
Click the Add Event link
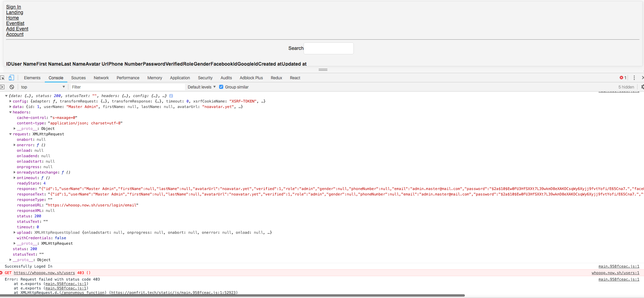click(17, 29)
